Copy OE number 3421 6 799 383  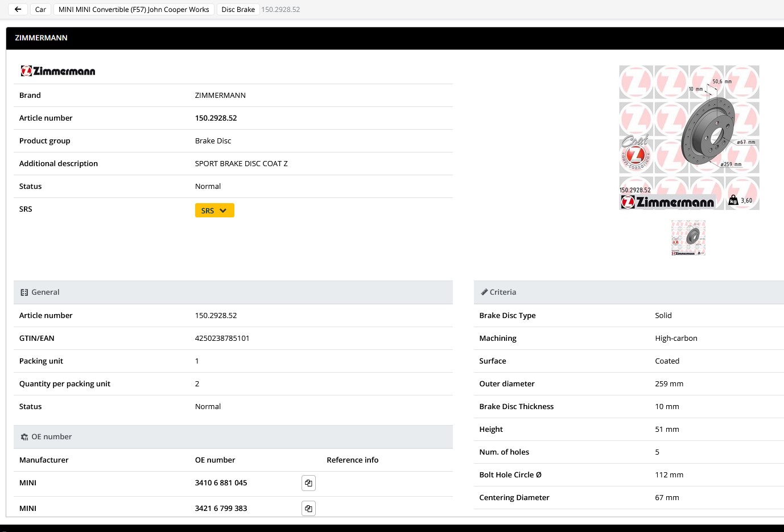(x=308, y=508)
